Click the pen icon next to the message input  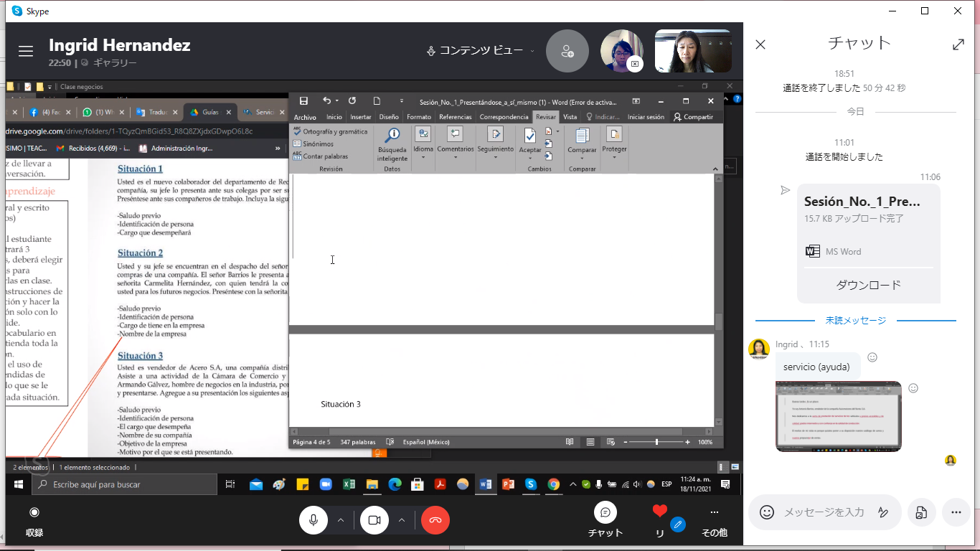point(883,512)
